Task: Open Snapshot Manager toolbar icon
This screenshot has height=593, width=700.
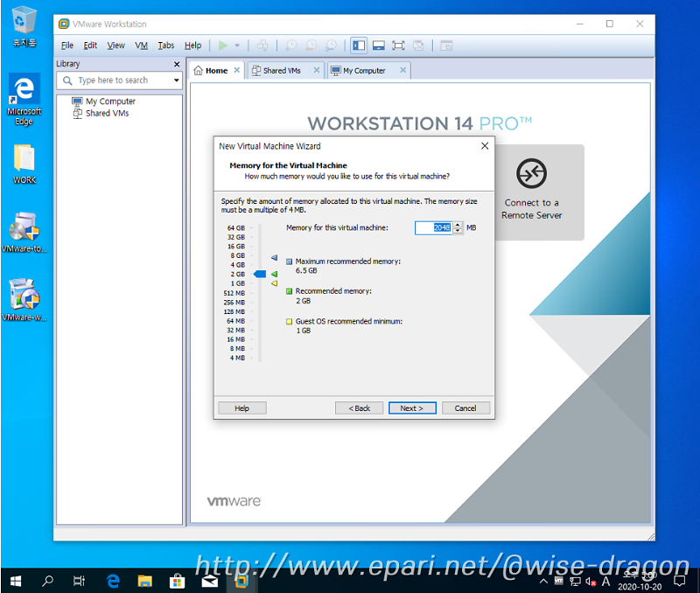Action: pyautogui.click(x=332, y=45)
